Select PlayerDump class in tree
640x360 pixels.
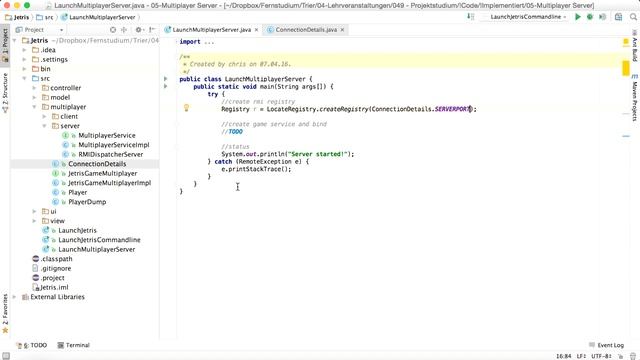(87, 202)
